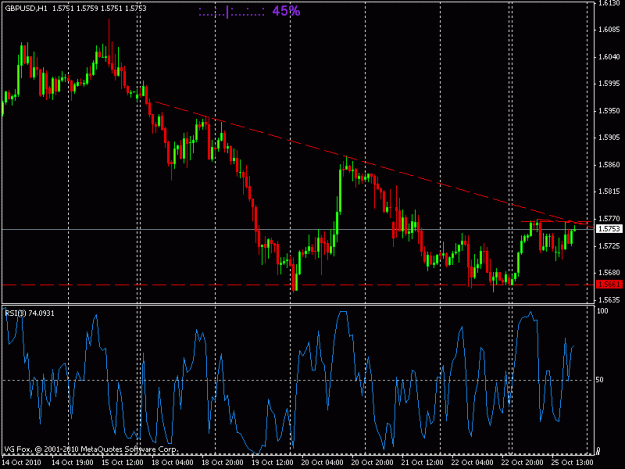Click the RSI(3) 74.0931 indicator label

(x=29, y=313)
